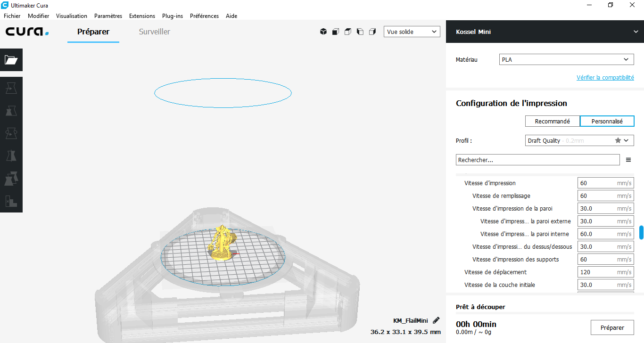Open the Visualisation menu
This screenshot has width=644, height=343.
pos(72,16)
